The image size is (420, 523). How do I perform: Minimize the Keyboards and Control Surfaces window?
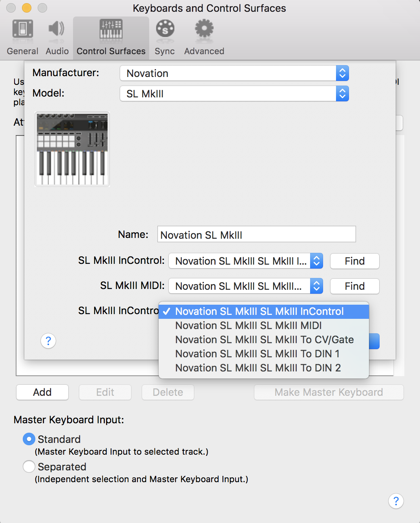[27, 8]
